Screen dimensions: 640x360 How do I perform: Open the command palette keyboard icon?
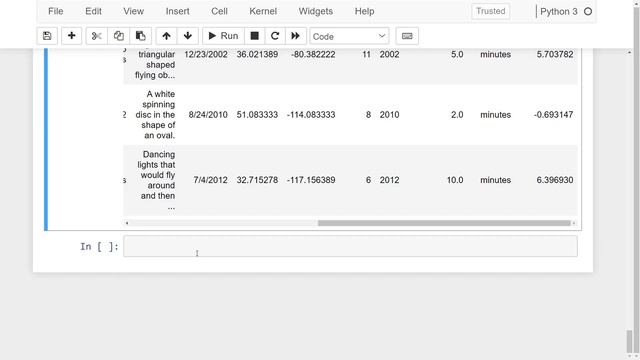click(x=407, y=36)
